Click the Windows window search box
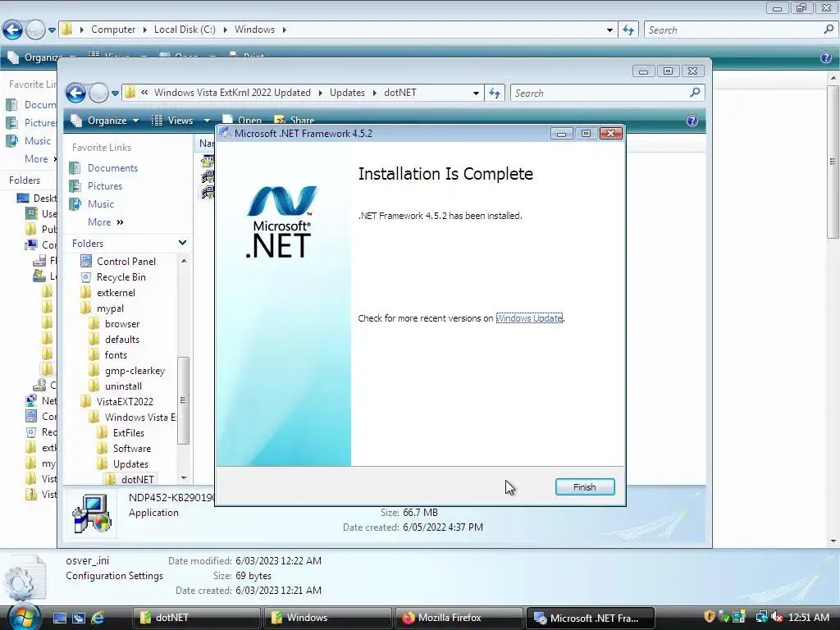Screen dimensions: 840x630 [741, 30]
